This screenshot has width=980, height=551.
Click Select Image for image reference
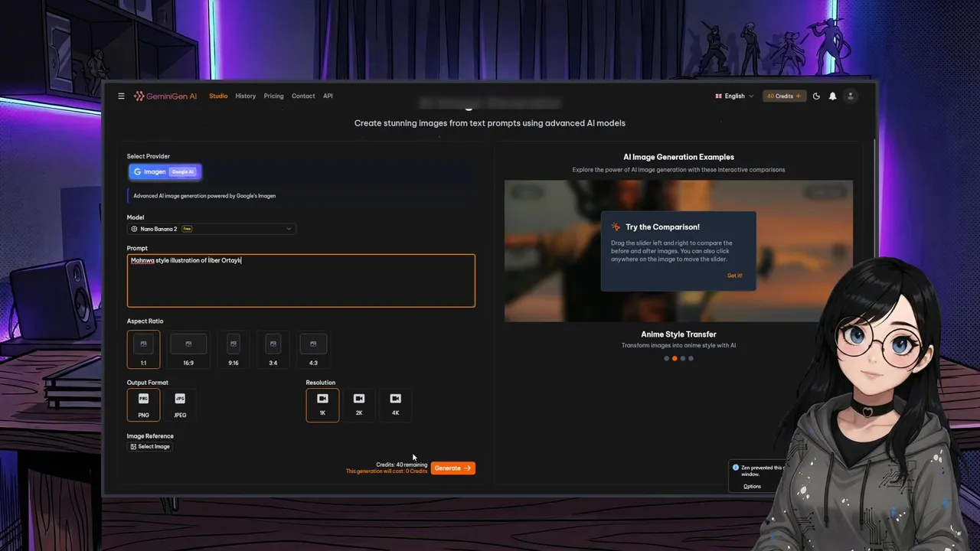coord(150,447)
